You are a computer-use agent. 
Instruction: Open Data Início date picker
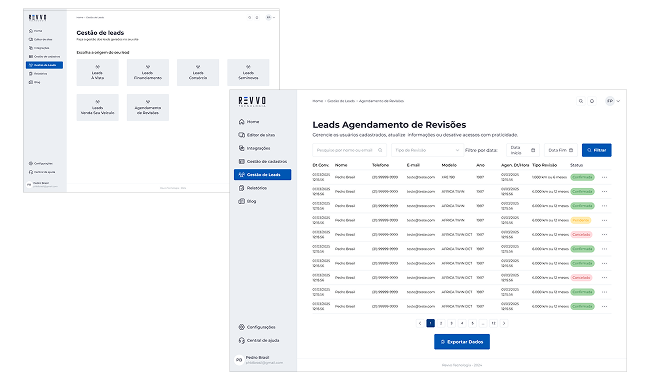click(x=523, y=150)
